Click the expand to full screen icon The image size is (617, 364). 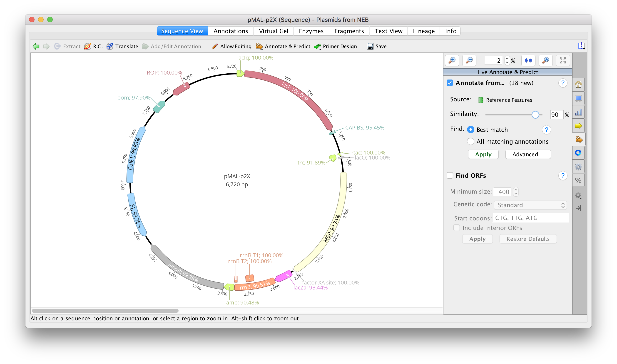(x=562, y=60)
